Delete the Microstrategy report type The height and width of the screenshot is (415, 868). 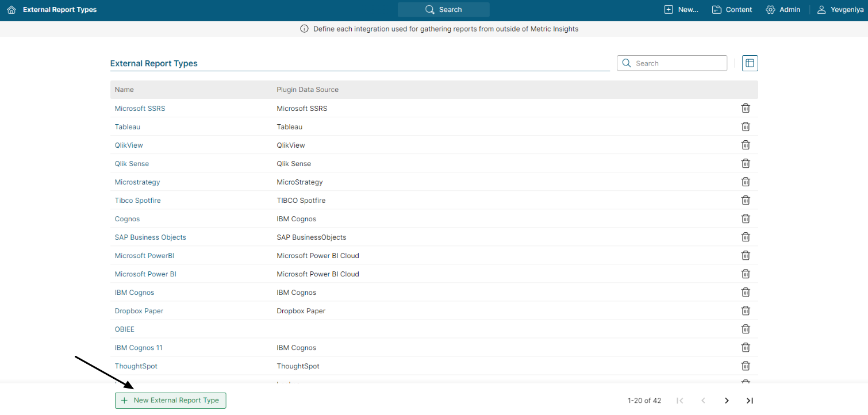(746, 182)
